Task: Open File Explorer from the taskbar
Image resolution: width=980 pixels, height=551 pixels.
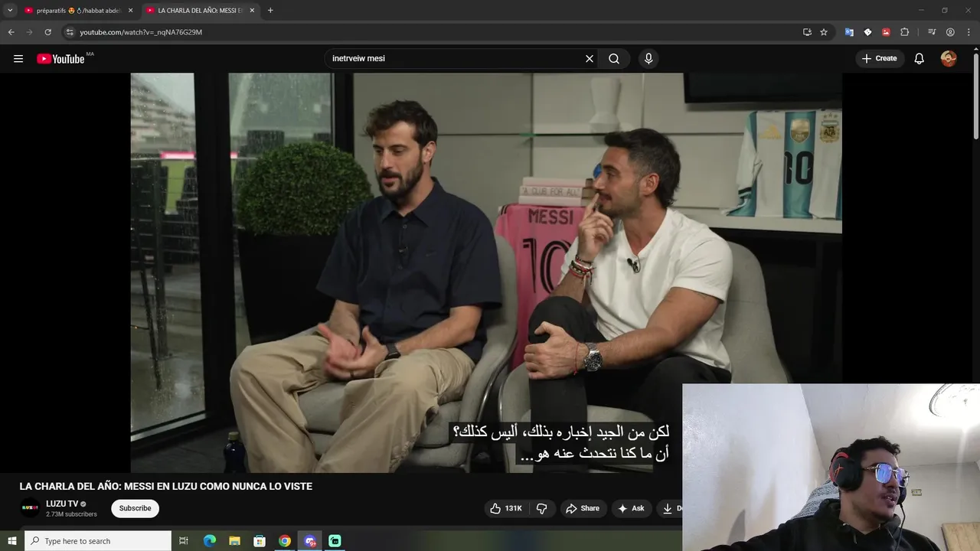Action: click(235, 541)
